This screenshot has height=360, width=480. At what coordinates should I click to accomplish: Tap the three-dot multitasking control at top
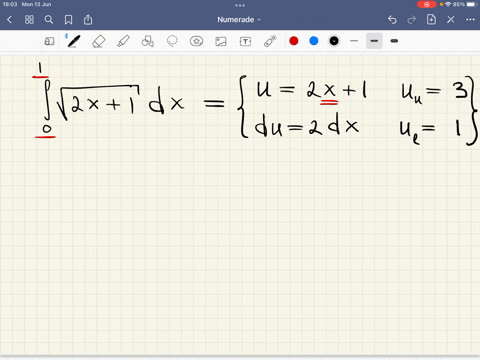click(x=240, y=5)
